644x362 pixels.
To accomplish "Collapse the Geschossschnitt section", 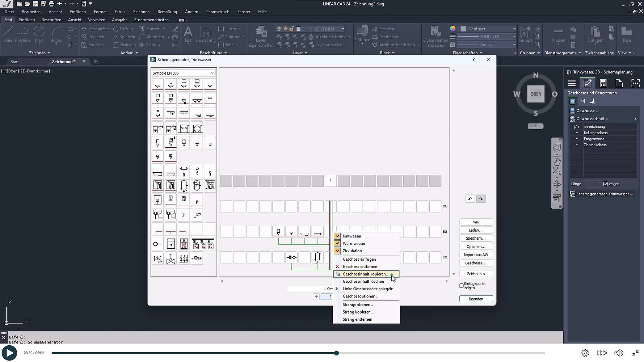I will point(635,119).
